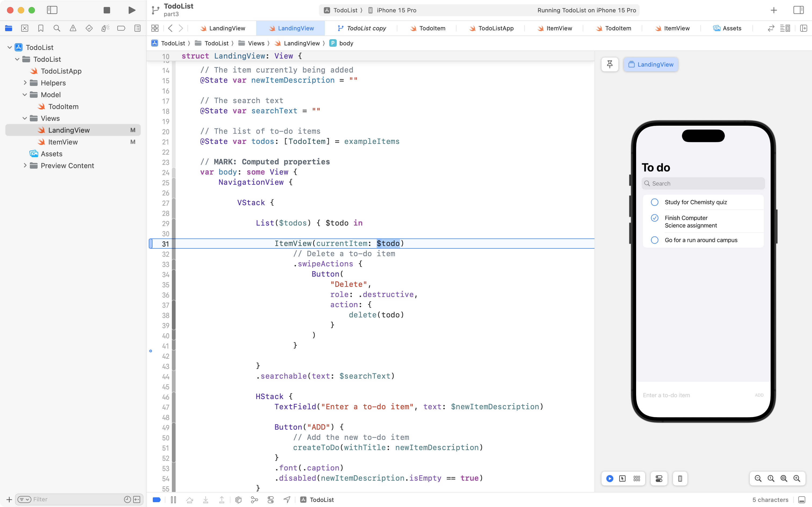Stop running TodoList with the stop button
The width and height of the screenshot is (812, 507).
(107, 10)
